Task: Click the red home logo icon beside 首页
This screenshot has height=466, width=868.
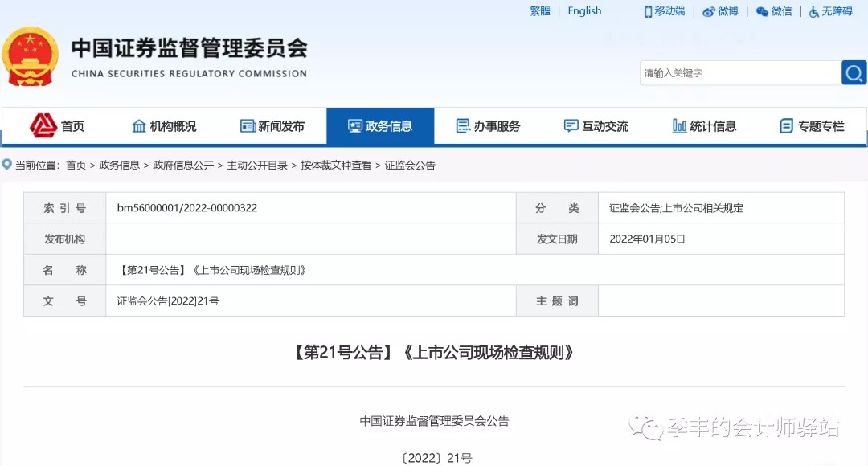Action: (x=43, y=125)
